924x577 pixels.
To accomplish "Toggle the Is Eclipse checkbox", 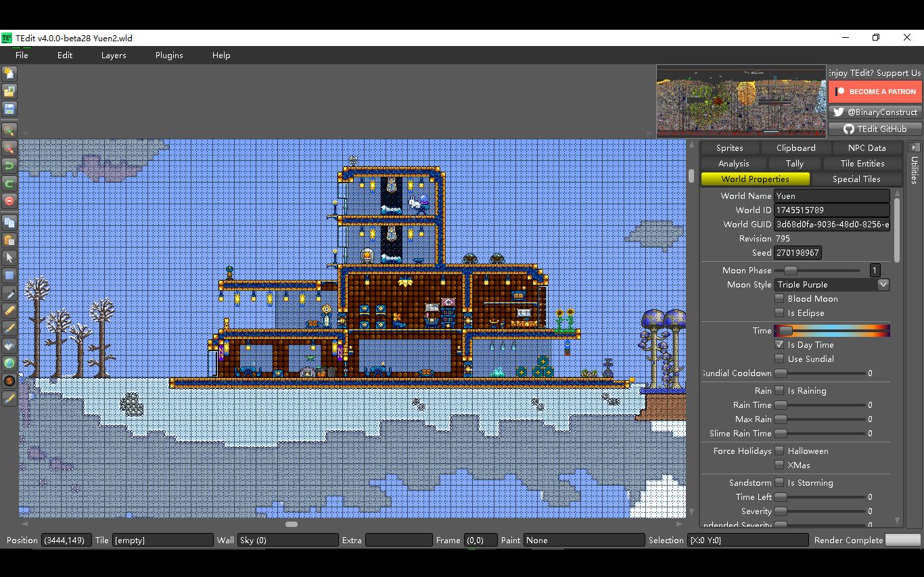I will [x=779, y=313].
